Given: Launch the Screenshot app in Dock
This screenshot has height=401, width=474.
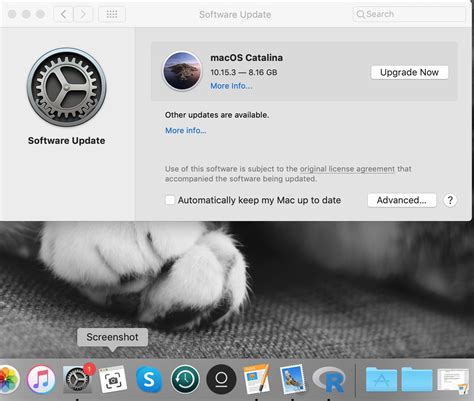Looking at the screenshot, I should click(x=113, y=380).
